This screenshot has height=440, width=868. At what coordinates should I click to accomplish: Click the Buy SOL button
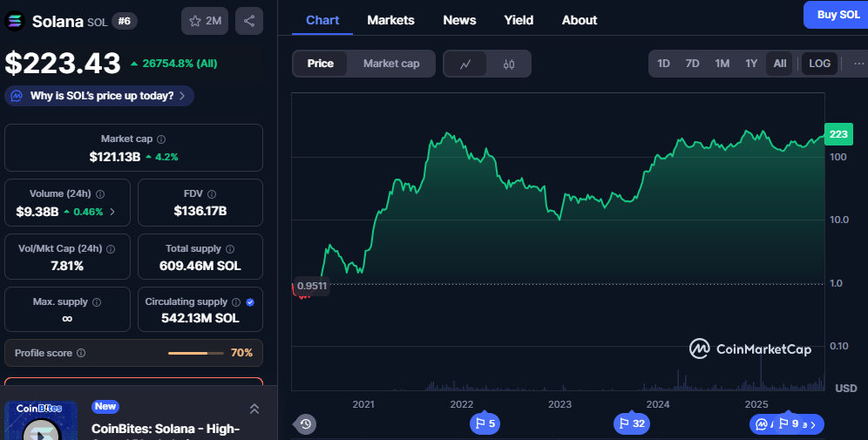[837, 15]
